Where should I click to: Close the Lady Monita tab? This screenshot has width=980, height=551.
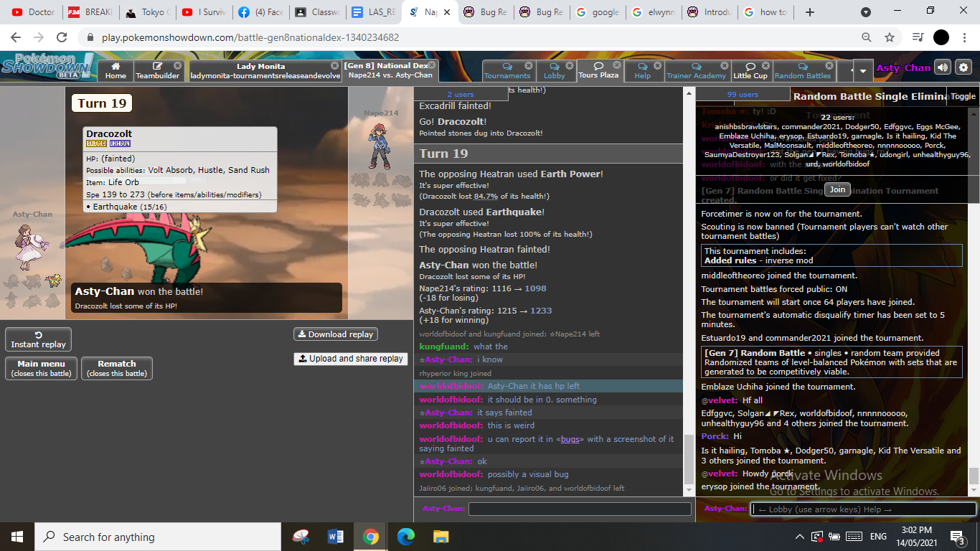(335, 65)
